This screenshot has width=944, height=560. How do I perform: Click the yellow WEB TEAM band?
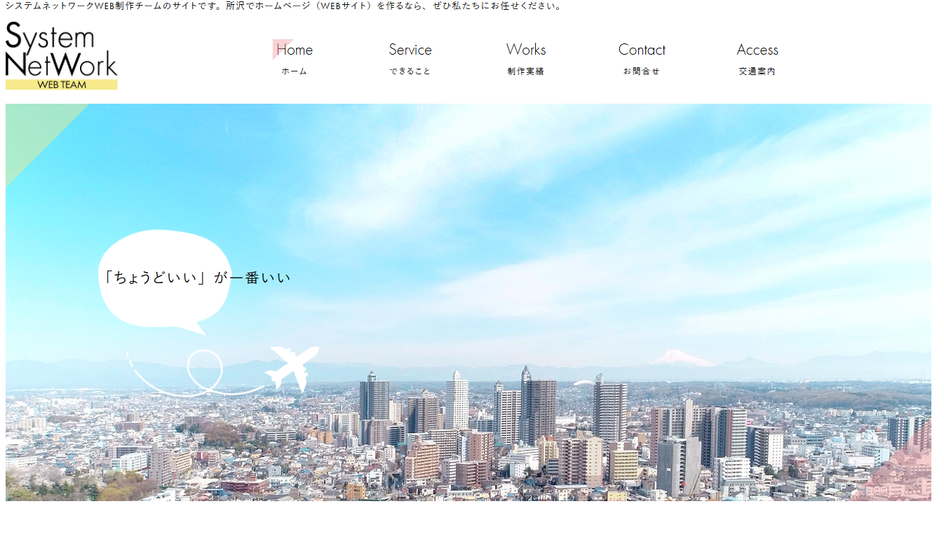pyautogui.click(x=61, y=85)
